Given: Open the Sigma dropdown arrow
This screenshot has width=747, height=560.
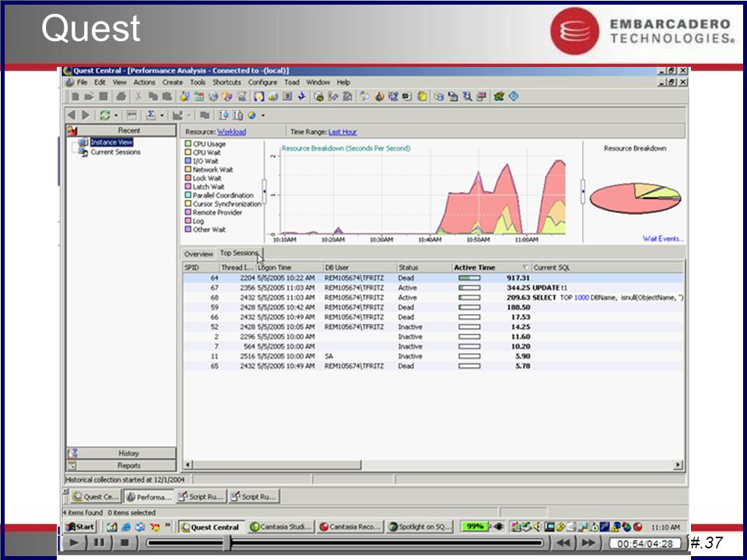Looking at the screenshot, I should (x=162, y=116).
